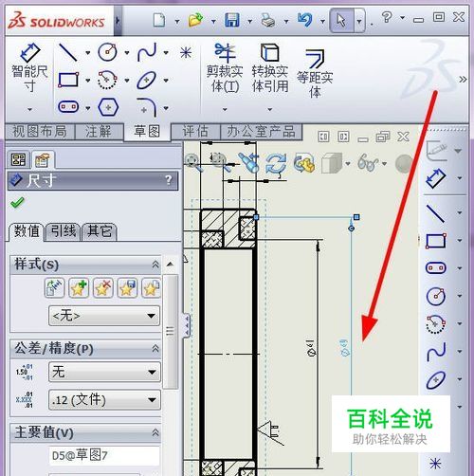The height and width of the screenshot is (476, 474).
Task: Select the Line sketch tool in ribbon
Action: tap(67, 52)
